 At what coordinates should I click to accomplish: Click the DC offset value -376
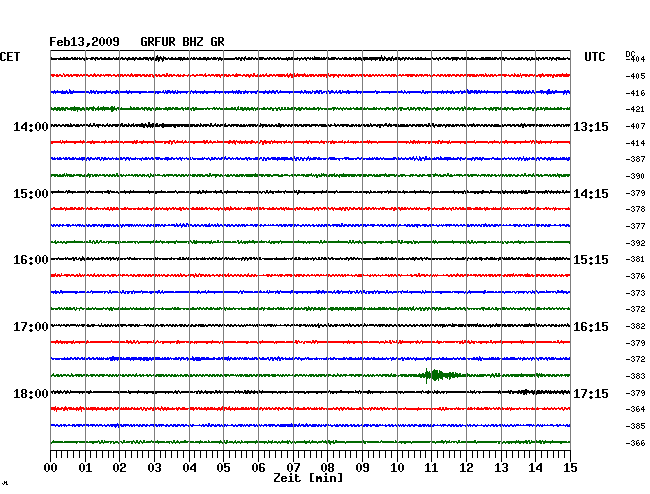(635, 276)
